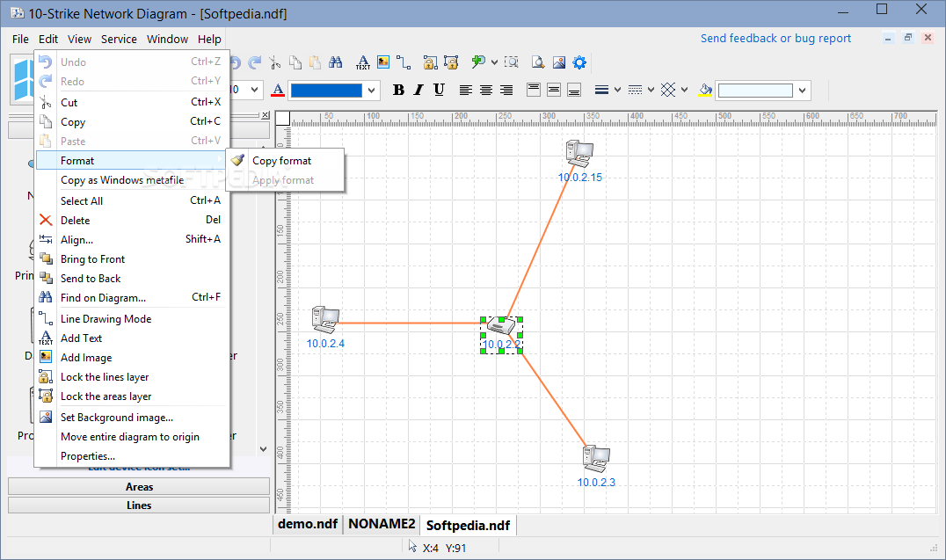This screenshot has width=946, height=560.
Task: Toggle Italic text formatting
Action: [x=418, y=90]
